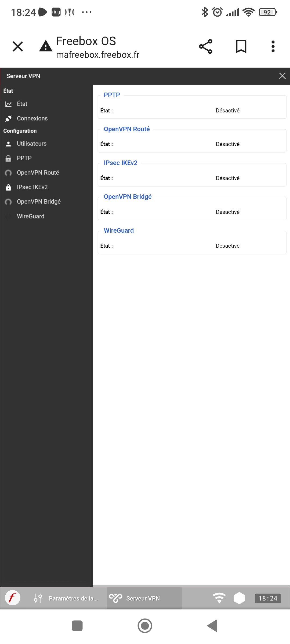Select WireGuard in the sidebar
Image resolution: width=290 pixels, height=644 pixels.
point(31,216)
